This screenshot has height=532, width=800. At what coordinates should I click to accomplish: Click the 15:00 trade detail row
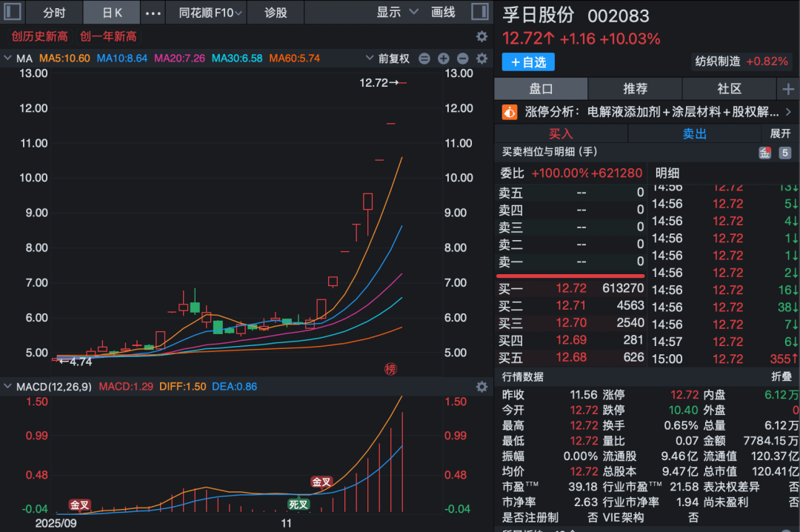pos(724,359)
